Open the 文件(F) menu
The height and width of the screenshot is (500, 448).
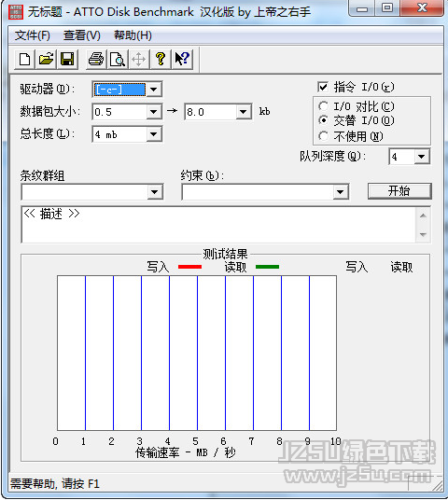33,35
